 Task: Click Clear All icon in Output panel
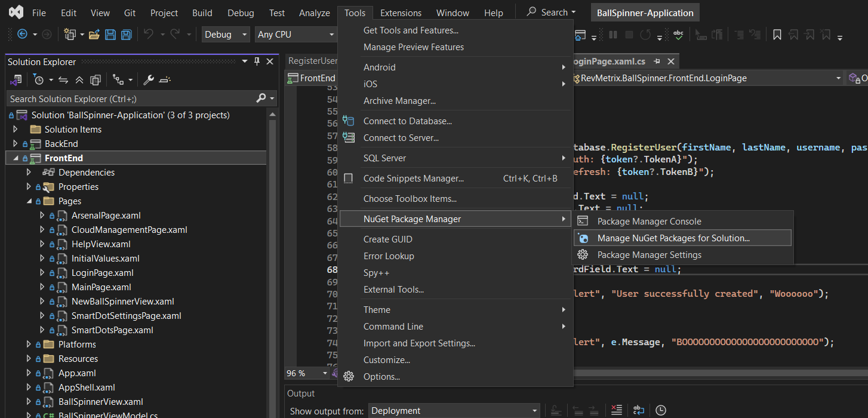[617, 410]
